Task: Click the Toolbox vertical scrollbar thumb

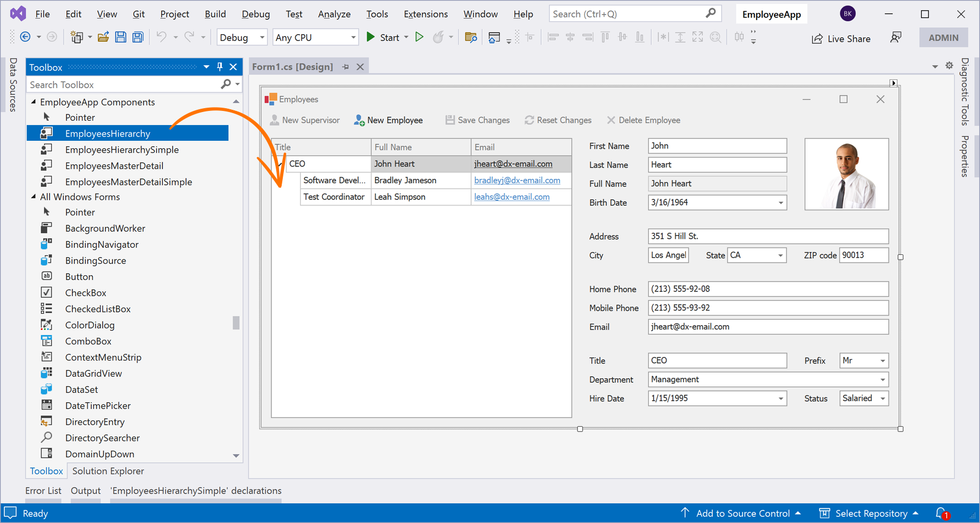Action: point(236,323)
